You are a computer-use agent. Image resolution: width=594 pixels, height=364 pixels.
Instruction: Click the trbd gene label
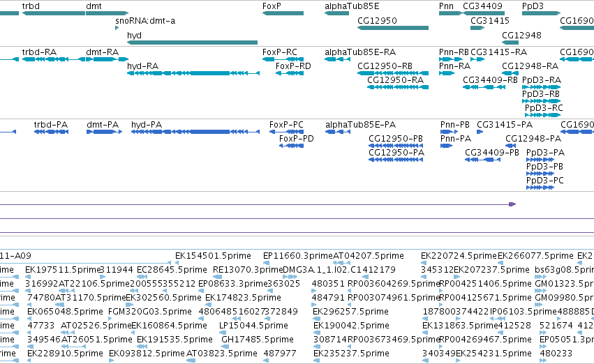click(31, 6)
